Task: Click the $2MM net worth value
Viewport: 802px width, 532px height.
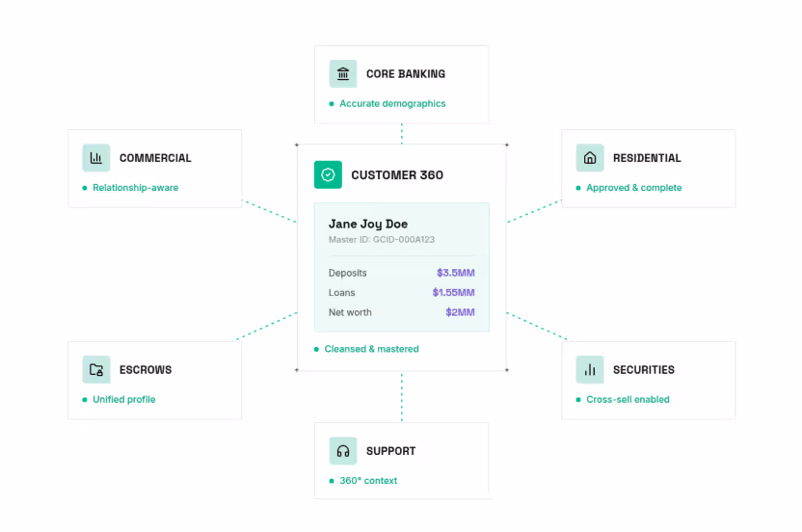Action: (461, 312)
